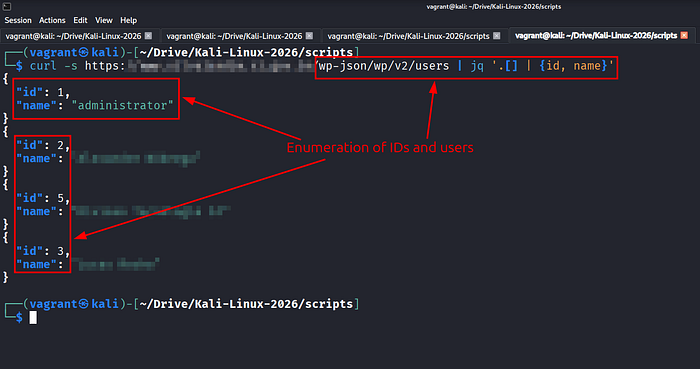Close the second terminal tab
Image resolution: width=700 pixels, height=369 pixels.
(309, 35)
